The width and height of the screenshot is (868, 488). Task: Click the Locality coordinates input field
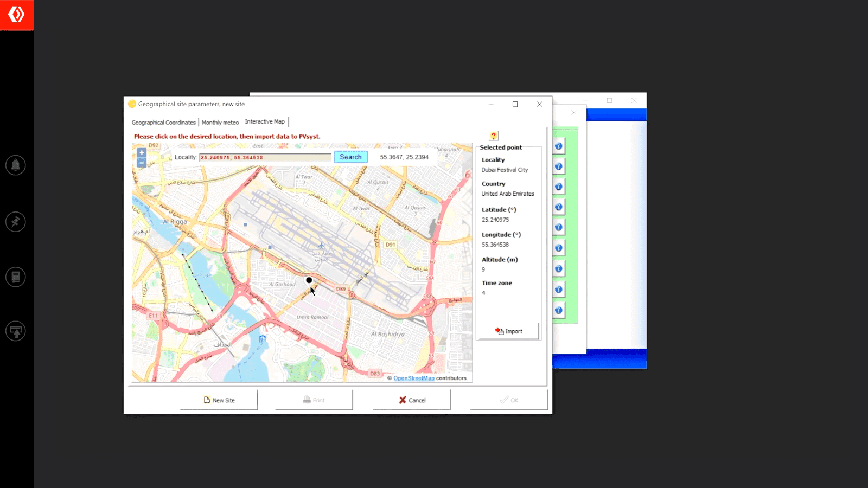click(x=265, y=157)
